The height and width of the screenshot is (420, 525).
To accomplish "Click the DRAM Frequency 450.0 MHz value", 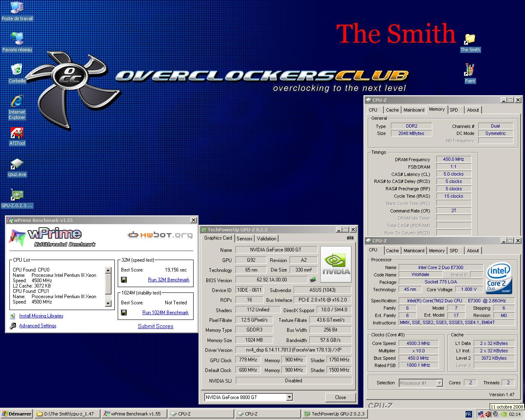I will coord(454,159).
